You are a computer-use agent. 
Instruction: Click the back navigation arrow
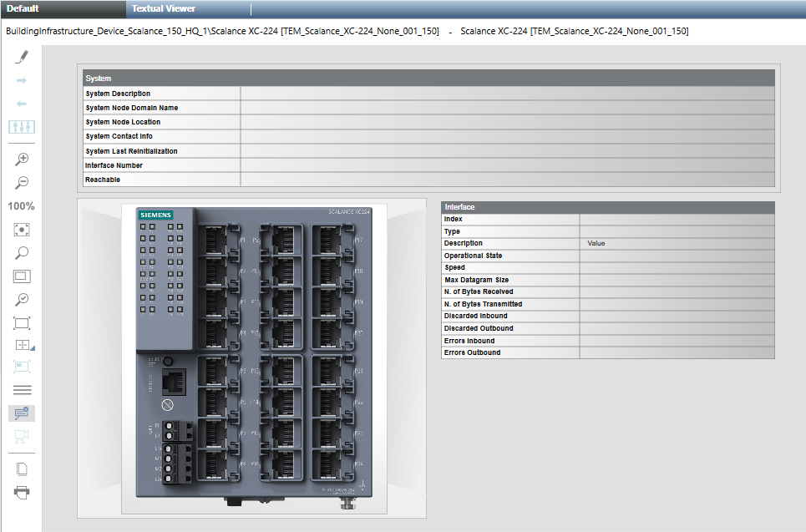point(22,104)
